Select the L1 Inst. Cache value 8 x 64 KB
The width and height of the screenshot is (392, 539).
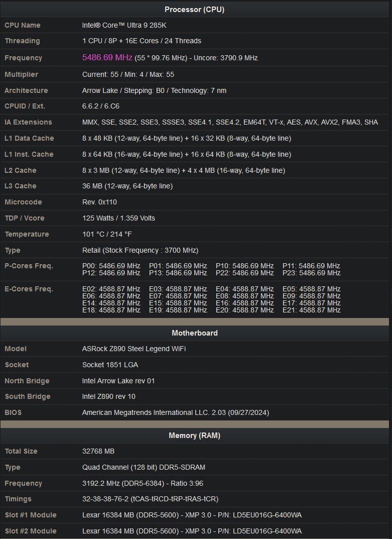187,155
